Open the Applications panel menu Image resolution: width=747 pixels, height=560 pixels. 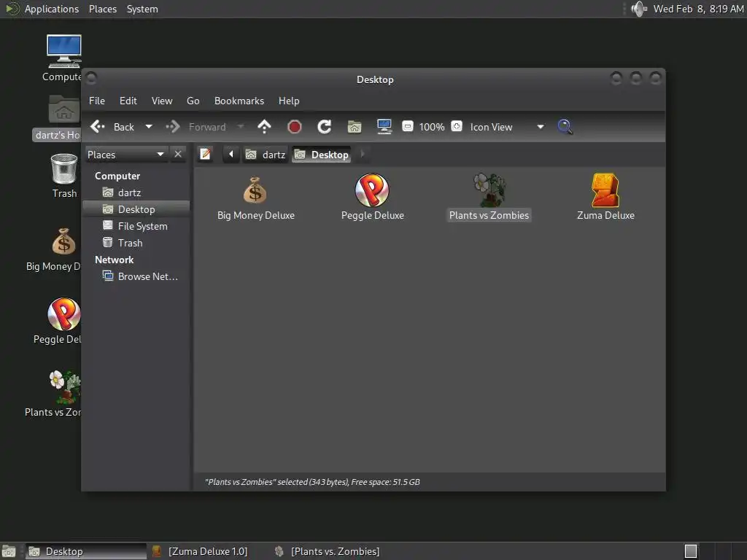click(52, 9)
